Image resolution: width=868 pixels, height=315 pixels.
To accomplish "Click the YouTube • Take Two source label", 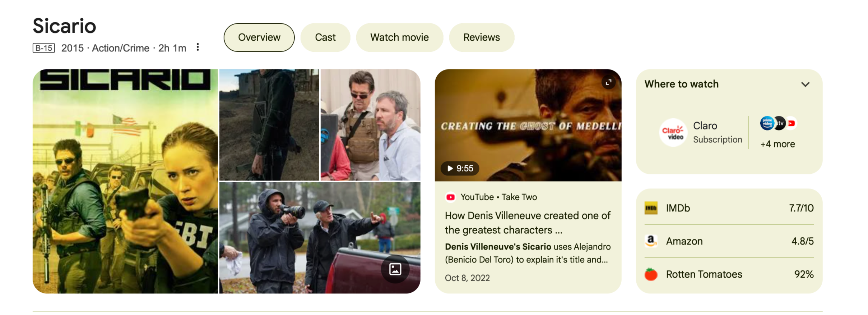I will pos(499,197).
